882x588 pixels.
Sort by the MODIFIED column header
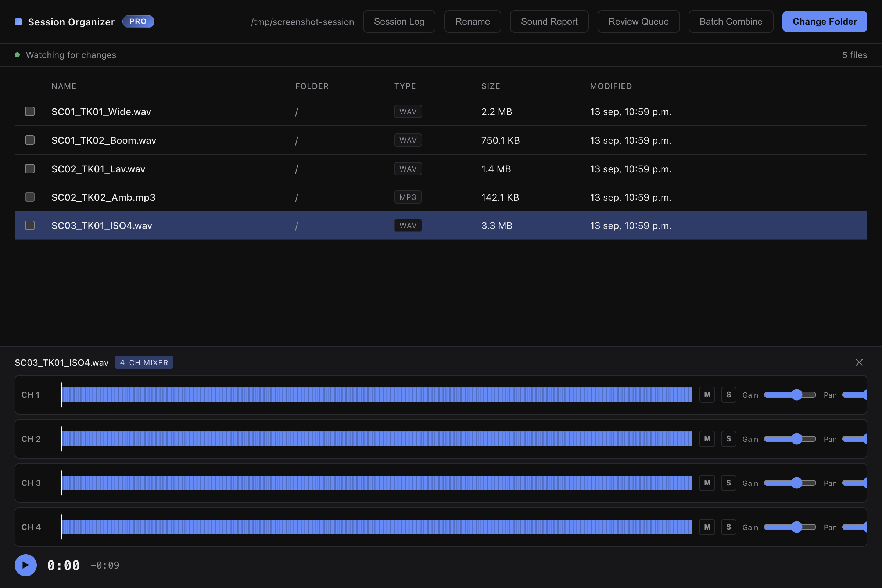(x=611, y=86)
